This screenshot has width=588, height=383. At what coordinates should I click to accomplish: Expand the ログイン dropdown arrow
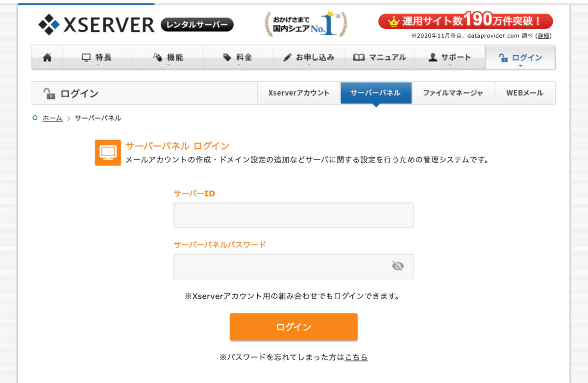pyautogui.click(x=520, y=65)
